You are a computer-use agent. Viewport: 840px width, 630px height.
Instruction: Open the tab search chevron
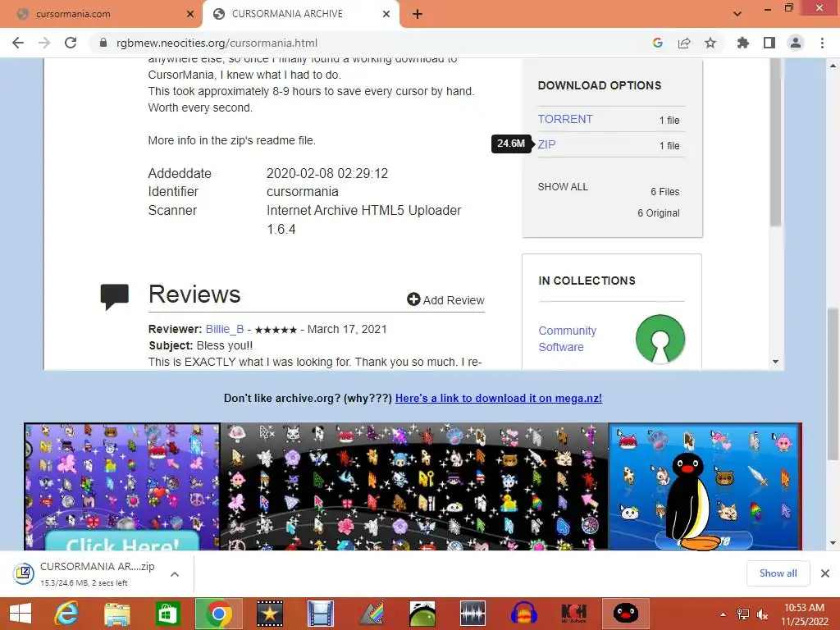tap(737, 14)
